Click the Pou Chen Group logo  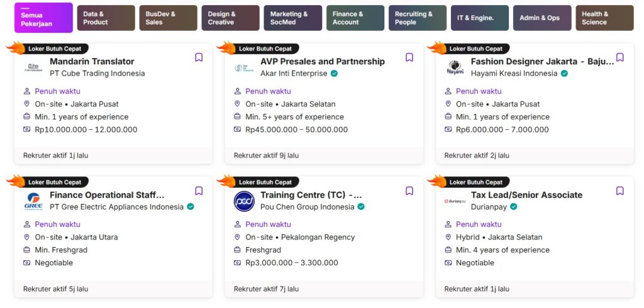[244, 201]
